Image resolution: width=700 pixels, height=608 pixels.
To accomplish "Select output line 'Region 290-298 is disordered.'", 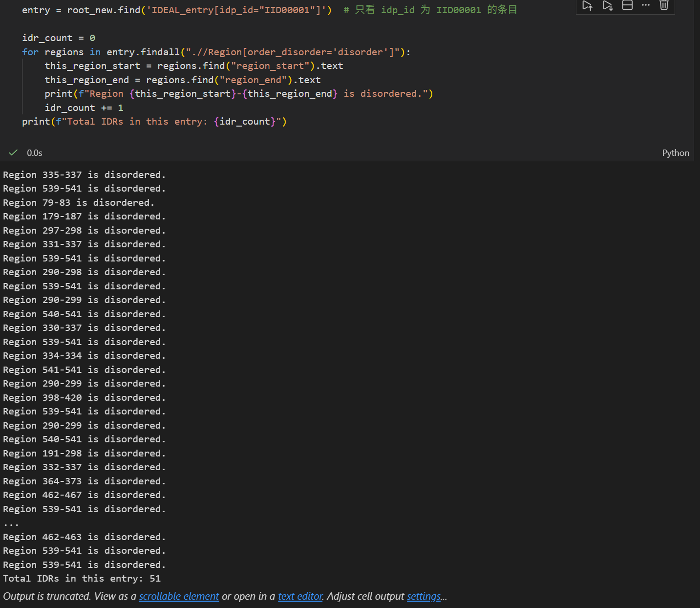I will pyautogui.click(x=85, y=272).
